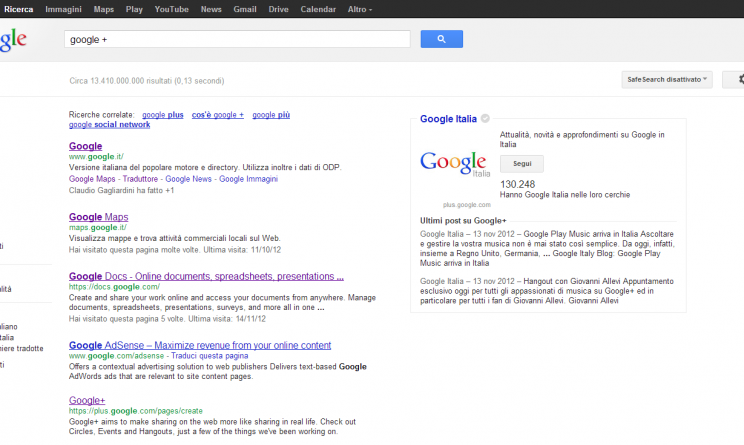This screenshot has width=744, height=445.
Task: Click the 'https://plus.google.com/pages/create' URL
Action: (x=136, y=411)
